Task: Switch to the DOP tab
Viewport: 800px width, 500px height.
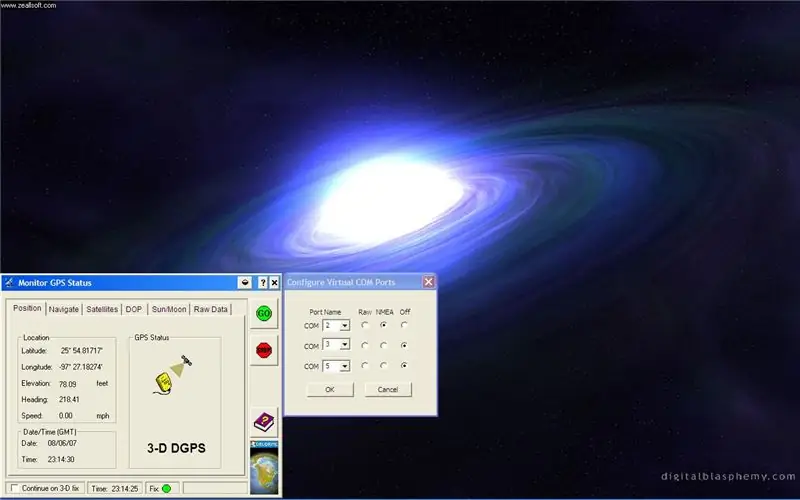Action: (134, 309)
